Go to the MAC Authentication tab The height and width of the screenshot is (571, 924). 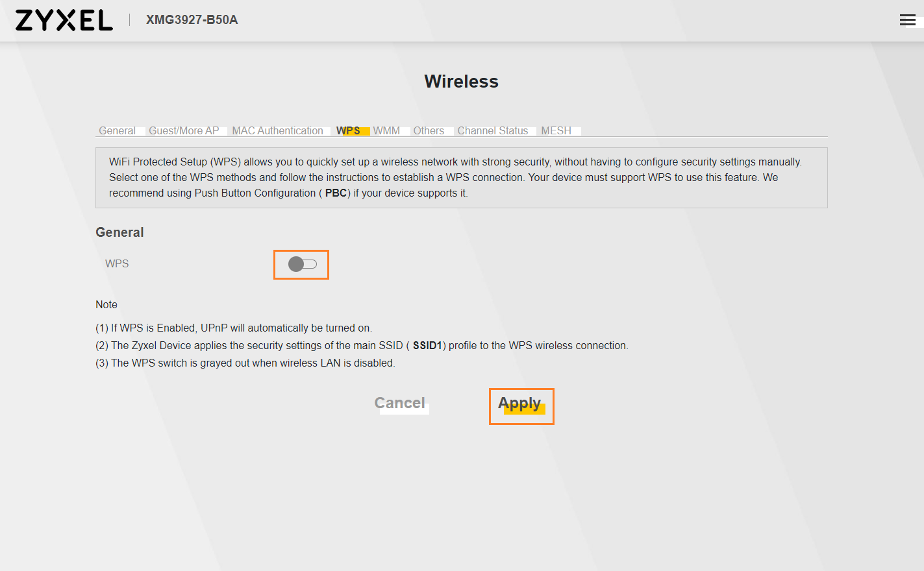pos(277,130)
